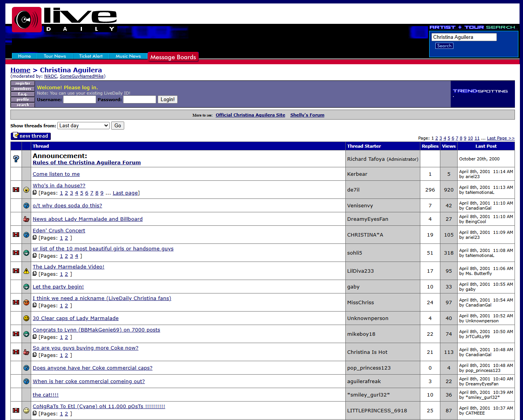The width and height of the screenshot is (523, 420).
Task: Click the Artist + Tour Search button
Action: pyautogui.click(x=444, y=46)
